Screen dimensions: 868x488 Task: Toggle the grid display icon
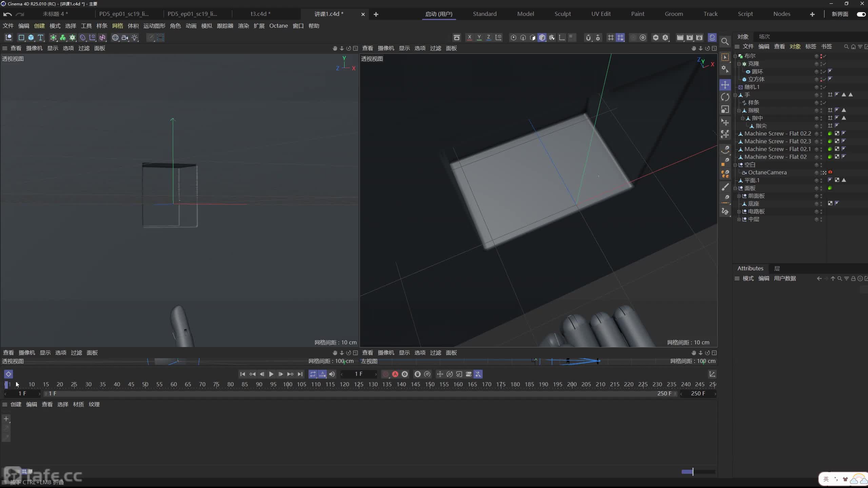point(611,38)
